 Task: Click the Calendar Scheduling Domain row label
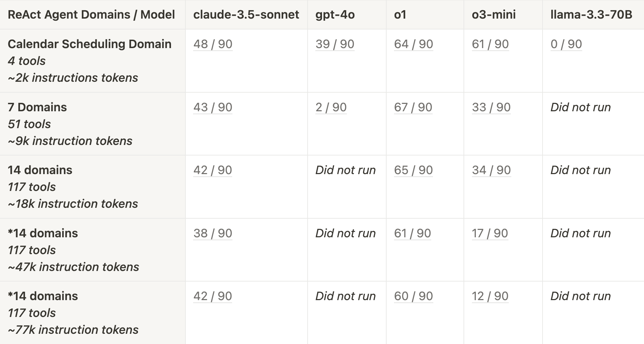click(90, 44)
